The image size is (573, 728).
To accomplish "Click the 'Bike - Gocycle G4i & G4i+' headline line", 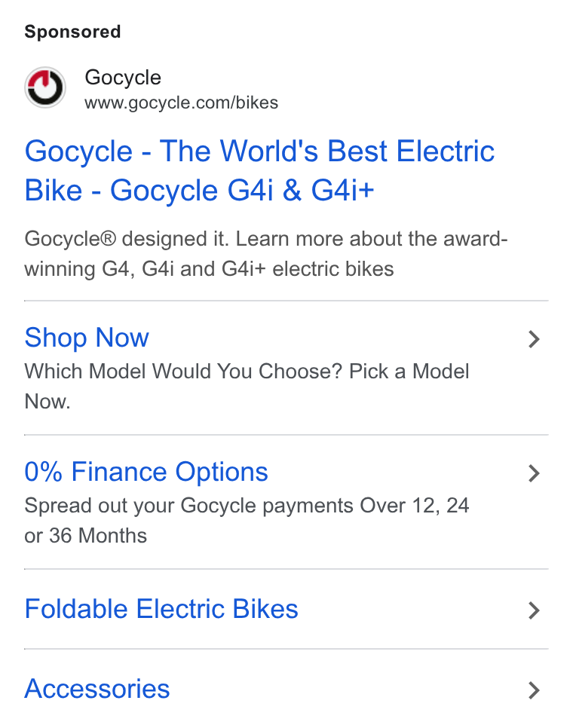I will (199, 191).
